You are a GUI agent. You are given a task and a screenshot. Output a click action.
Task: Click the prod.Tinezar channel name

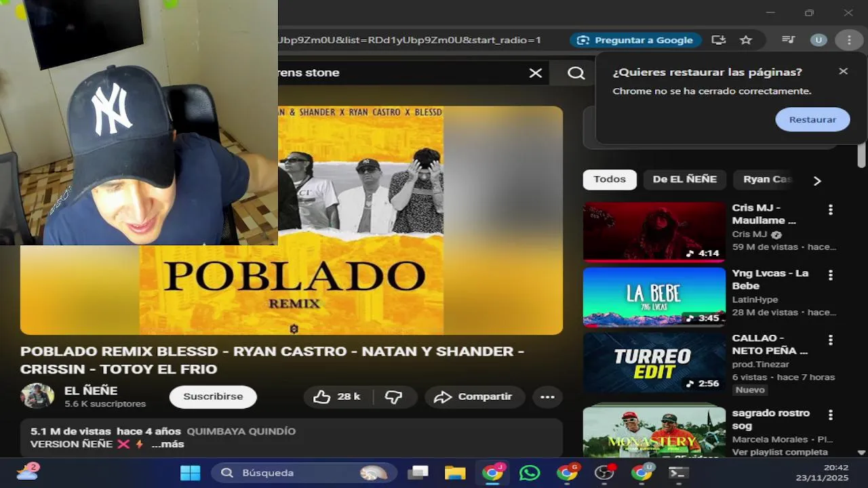pos(760,365)
